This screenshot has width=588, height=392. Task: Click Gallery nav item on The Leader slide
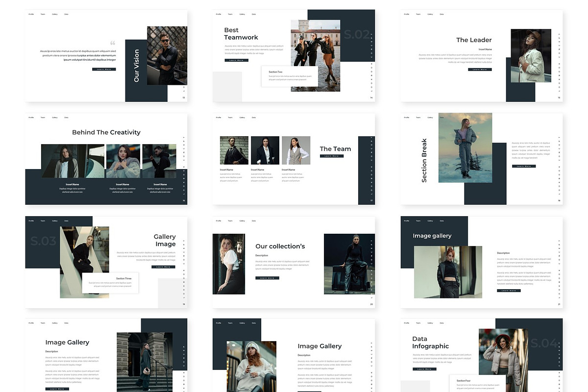(430, 14)
